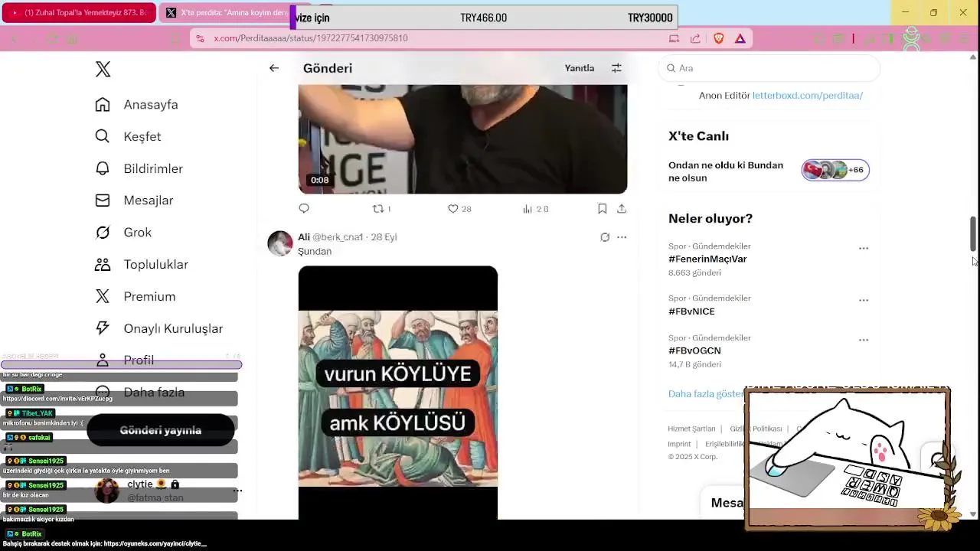Viewport: 980px width, 551px height.
Task: Click the Grok logo icon
Action: pyautogui.click(x=103, y=233)
